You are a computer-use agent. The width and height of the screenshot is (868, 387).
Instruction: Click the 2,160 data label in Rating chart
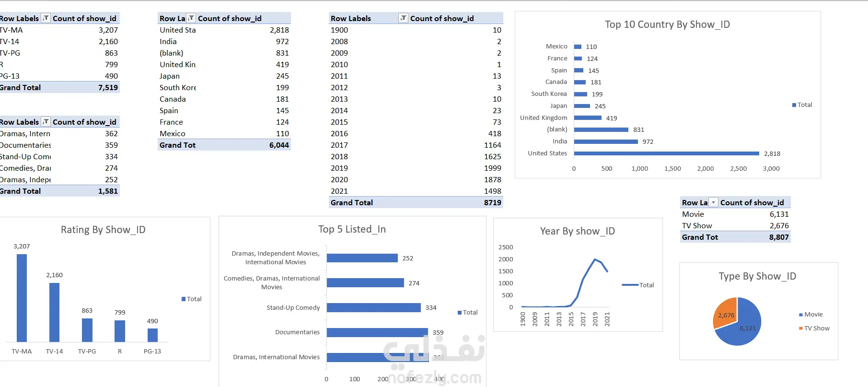pyautogui.click(x=55, y=275)
